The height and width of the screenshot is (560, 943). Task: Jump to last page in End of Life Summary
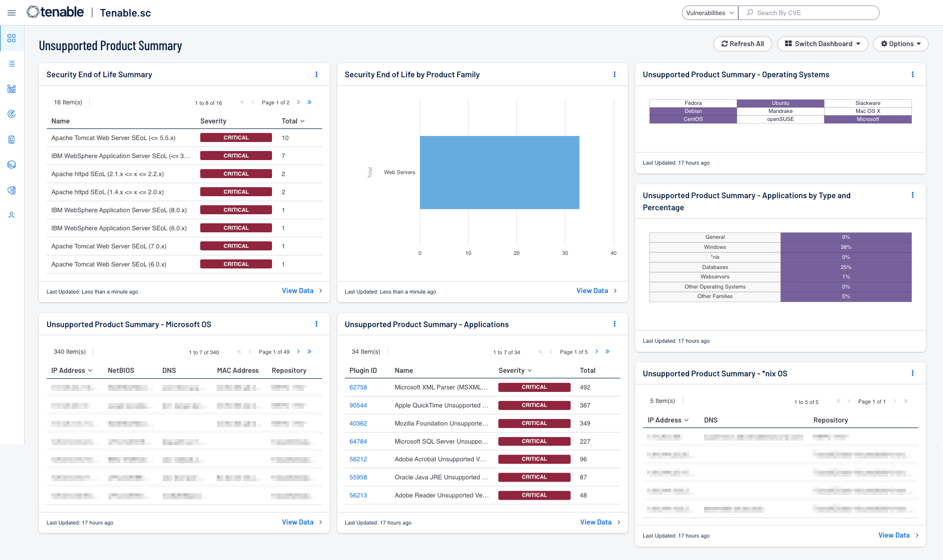[310, 102]
